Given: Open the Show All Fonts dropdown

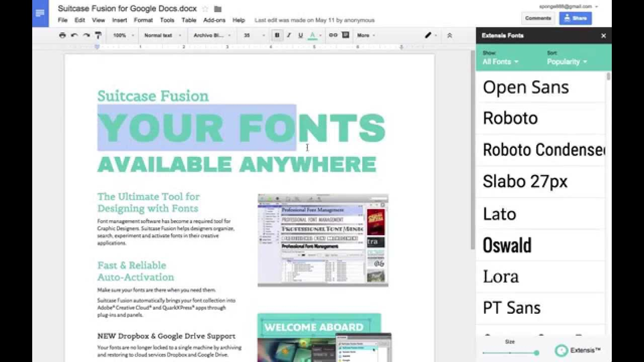Looking at the screenshot, I should click(x=500, y=62).
